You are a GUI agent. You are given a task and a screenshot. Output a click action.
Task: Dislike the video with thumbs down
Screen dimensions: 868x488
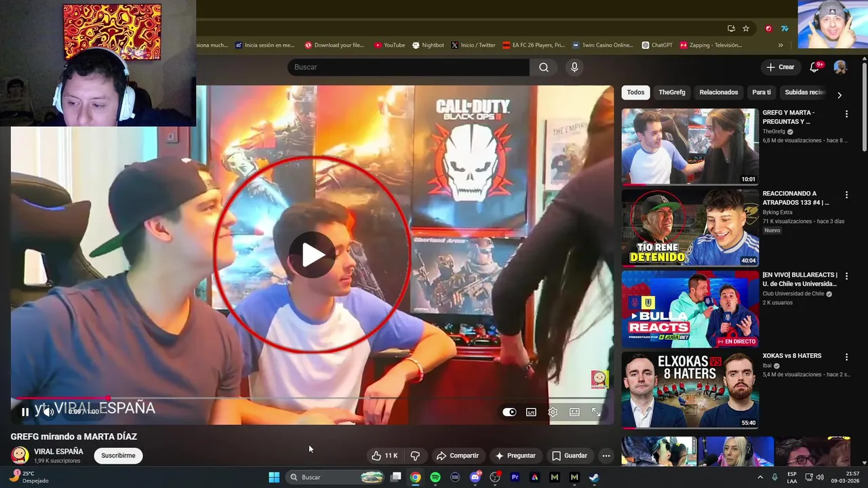pyautogui.click(x=415, y=455)
